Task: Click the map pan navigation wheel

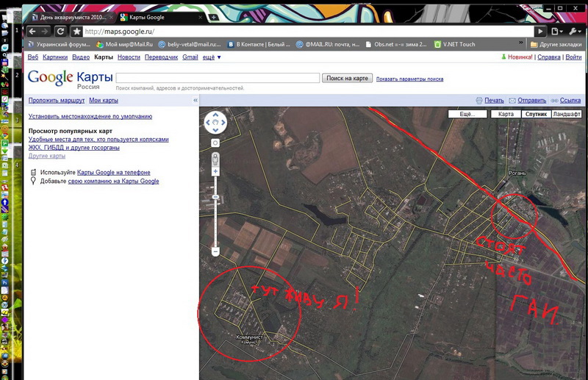Action: (x=215, y=122)
